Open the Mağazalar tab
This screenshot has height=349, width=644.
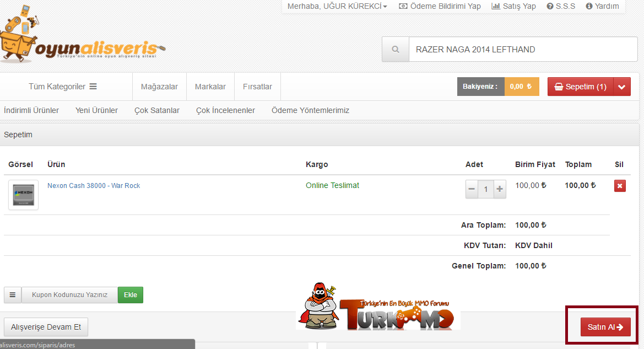159,87
